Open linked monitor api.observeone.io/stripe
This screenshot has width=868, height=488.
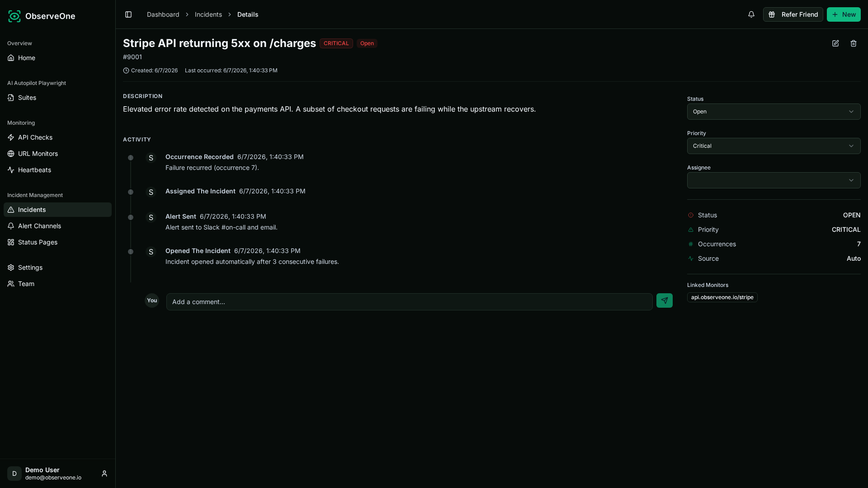click(x=722, y=297)
